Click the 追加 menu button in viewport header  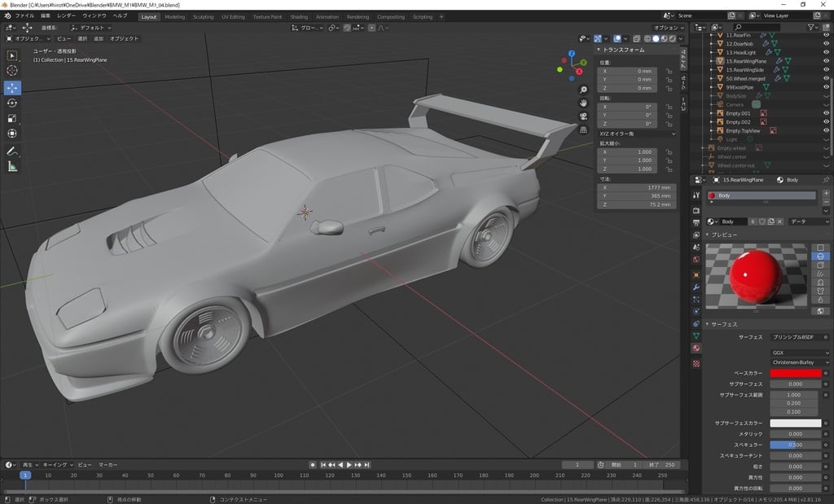[x=99, y=38]
